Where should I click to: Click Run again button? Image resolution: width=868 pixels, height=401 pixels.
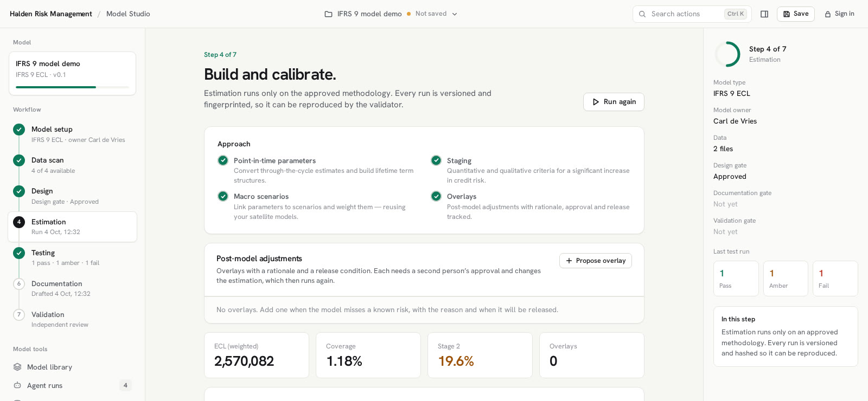pos(614,102)
